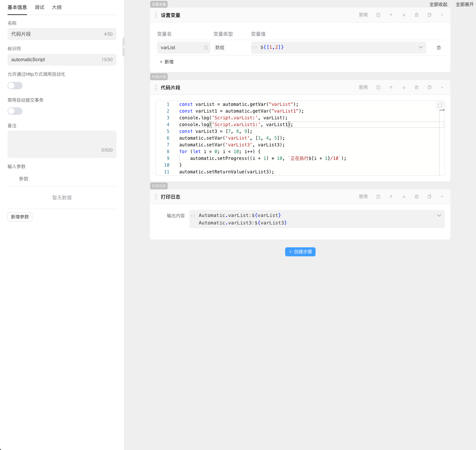Open the 大纲 tab
The image size is (476, 450).
click(57, 8)
